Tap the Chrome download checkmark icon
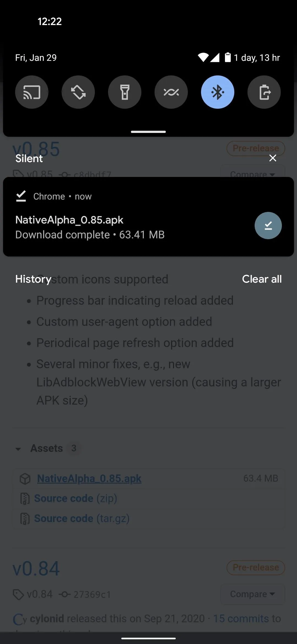Screen dimensions: 297x644 click(21, 196)
